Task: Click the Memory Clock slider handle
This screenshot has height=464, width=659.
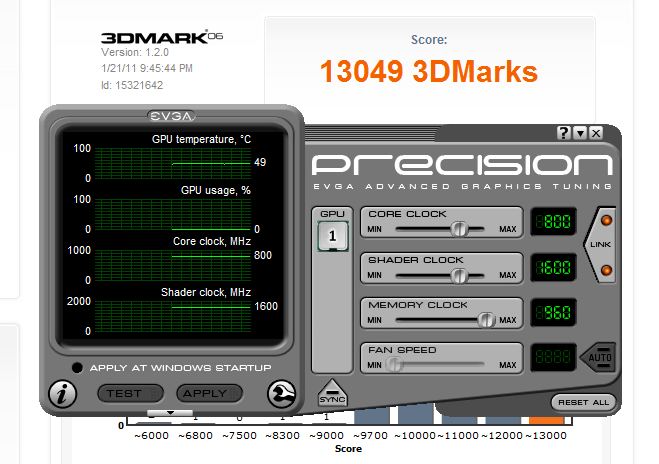Action: (486, 320)
